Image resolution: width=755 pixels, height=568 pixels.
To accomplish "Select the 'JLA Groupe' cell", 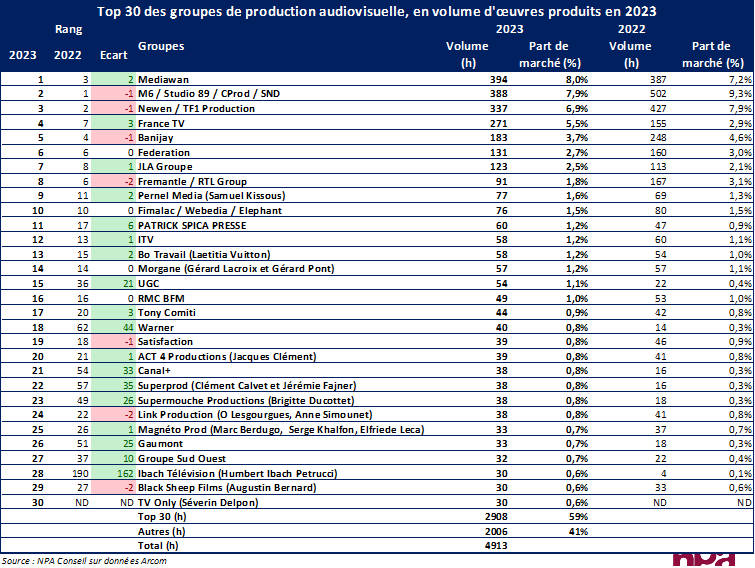I will 165,167.
